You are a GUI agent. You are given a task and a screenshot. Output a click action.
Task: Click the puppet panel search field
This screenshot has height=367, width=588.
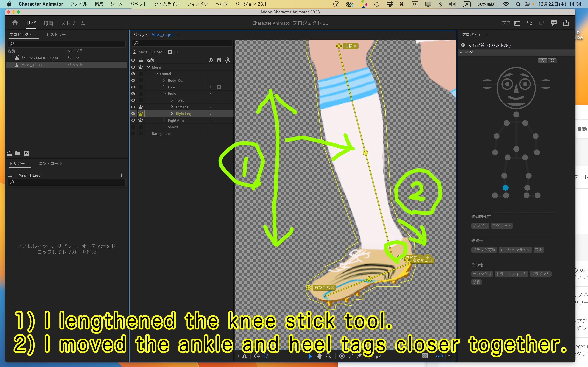[x=182, y=43]
